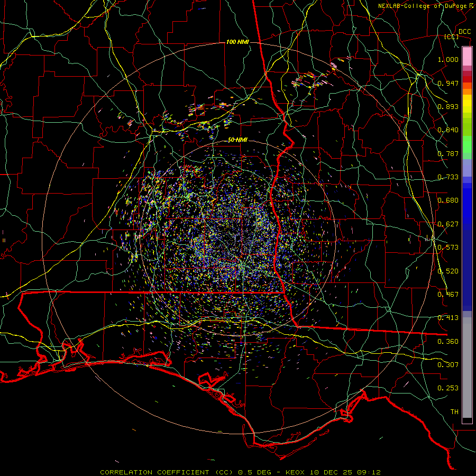Image resolution: width=476 pixels, height=476 pixels.
Task: Click the 0.253 legend value
Action: tap(448, 388)
